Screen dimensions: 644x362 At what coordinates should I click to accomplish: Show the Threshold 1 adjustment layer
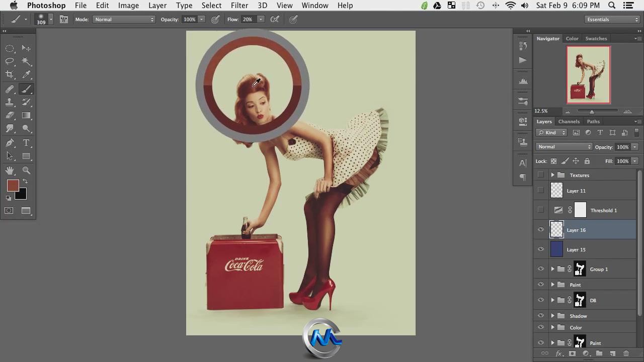[x=541, y=210]
